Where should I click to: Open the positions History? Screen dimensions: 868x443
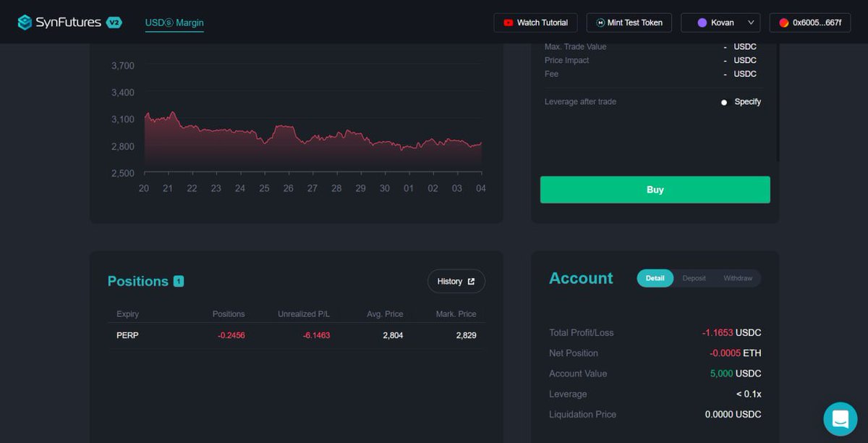pos(456,282)
